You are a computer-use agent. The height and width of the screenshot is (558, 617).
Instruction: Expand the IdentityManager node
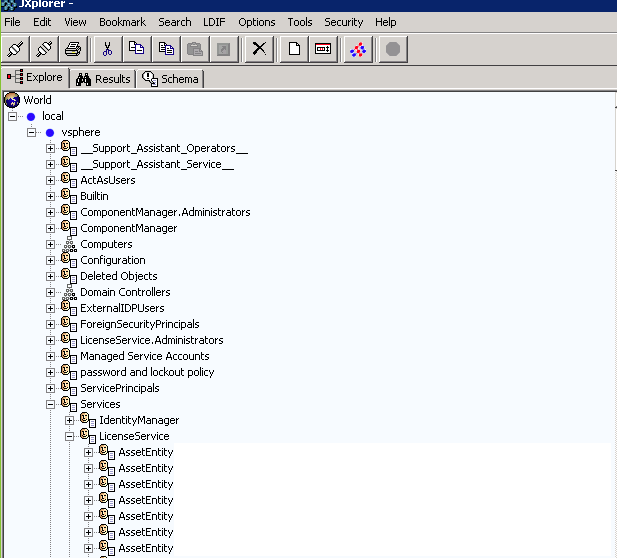point(69,421)
